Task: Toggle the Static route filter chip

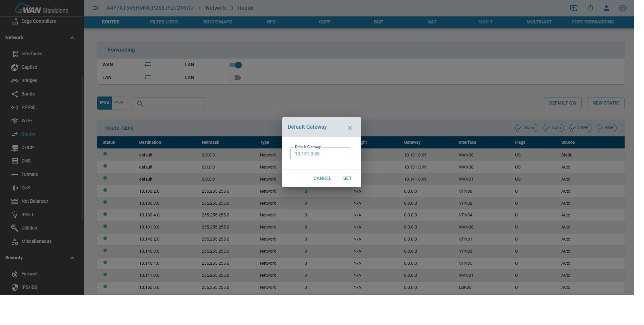Action: [x=526, y=128]
